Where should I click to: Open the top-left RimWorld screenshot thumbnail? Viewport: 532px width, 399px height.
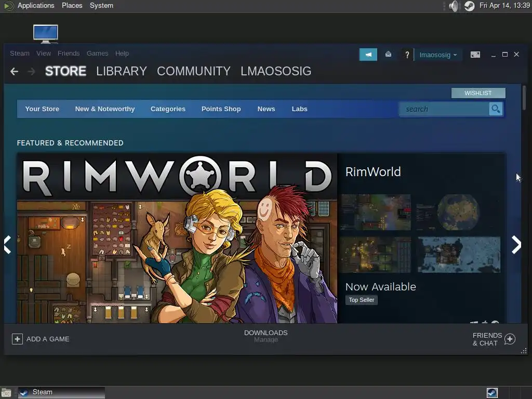pyautogui.click(x=376, y=212)
